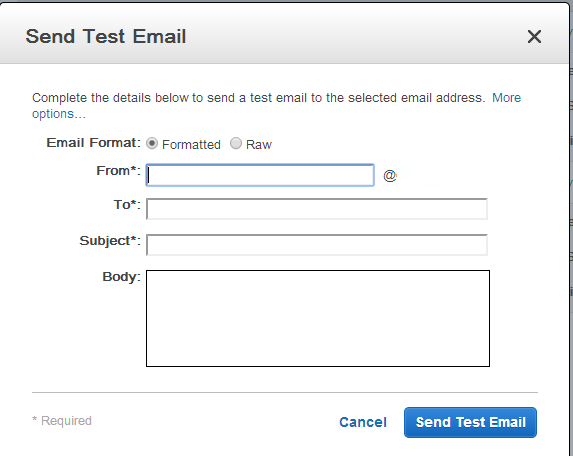Click the Raw option text label
This screenshot has width=573, height=456.
point(259,145)
